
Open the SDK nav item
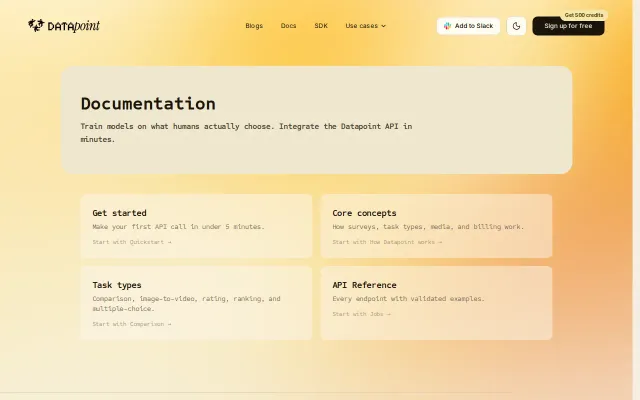click(321, 26)
